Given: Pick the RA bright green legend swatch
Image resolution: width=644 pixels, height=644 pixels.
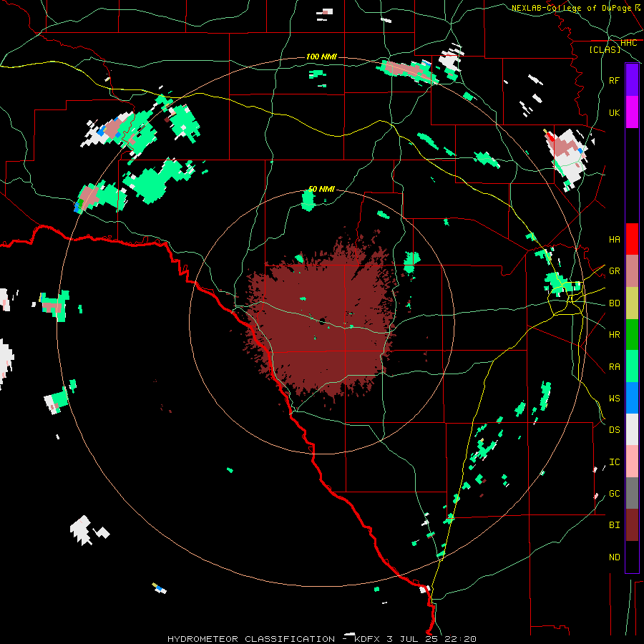Looking at the screenshot, I should point(632,366).
